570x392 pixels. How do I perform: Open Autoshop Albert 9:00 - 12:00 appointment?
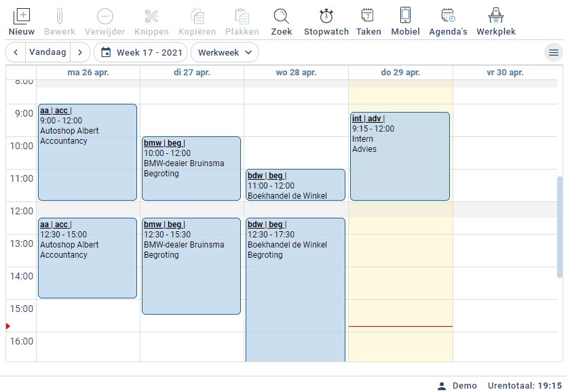(x=88, y=153)
